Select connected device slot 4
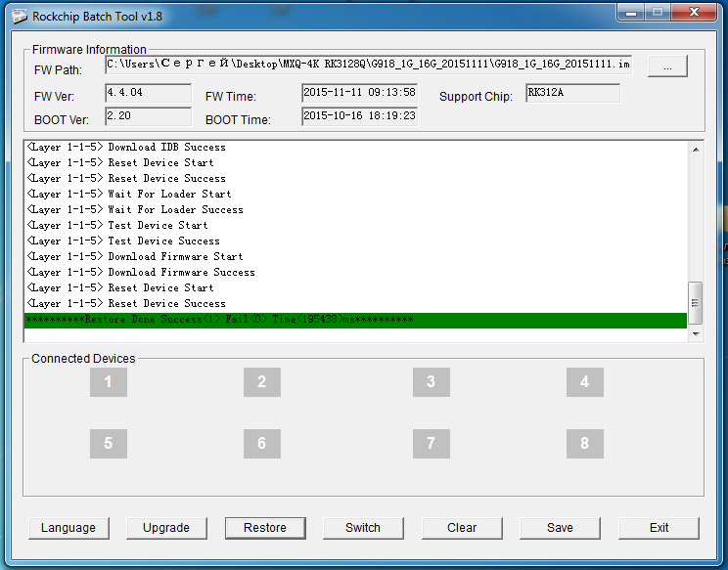 click(585, 382)
